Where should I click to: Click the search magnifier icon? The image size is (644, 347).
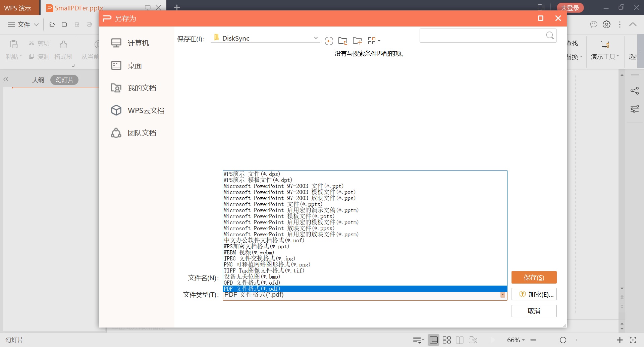click(x=550, y=36)
